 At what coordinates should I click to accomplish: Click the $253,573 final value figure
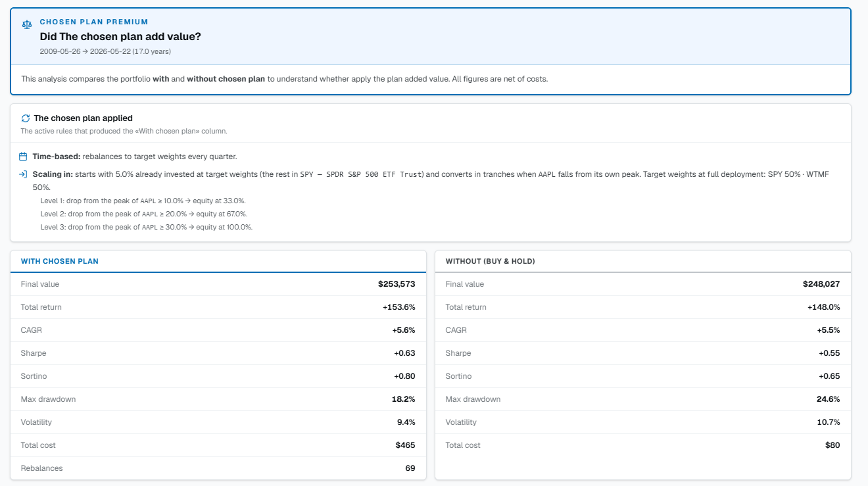click(x=397, y=284)
